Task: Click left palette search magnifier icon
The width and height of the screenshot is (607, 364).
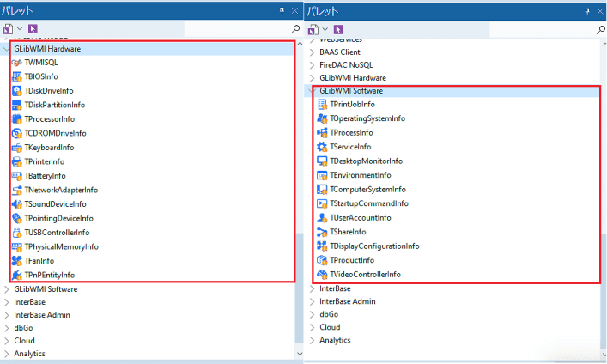Action: pos(295,29)
